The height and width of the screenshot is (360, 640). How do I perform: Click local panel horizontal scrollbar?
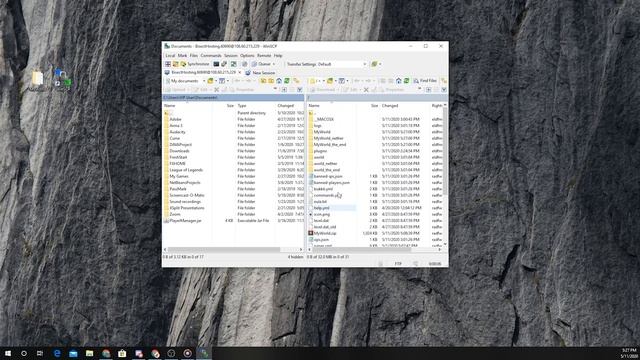tap(224, 249)
